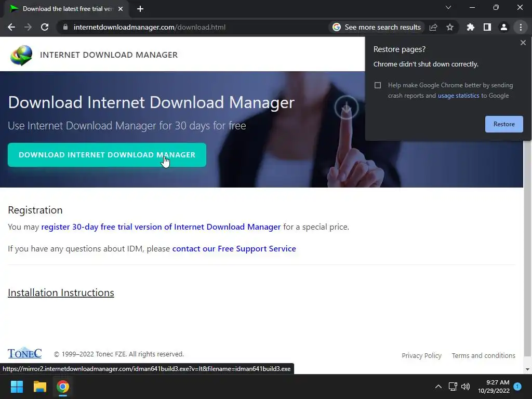Open tab search chevron in title bar
This screenshot has height=399, width=532.
pyautogui.click(x=448, y=7)
